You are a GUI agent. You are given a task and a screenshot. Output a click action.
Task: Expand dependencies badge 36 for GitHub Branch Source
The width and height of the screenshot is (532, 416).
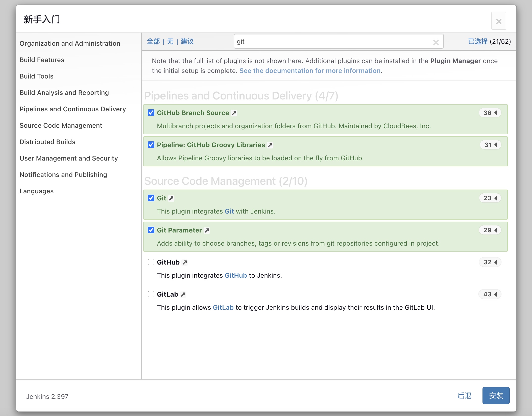coord(490,113)
